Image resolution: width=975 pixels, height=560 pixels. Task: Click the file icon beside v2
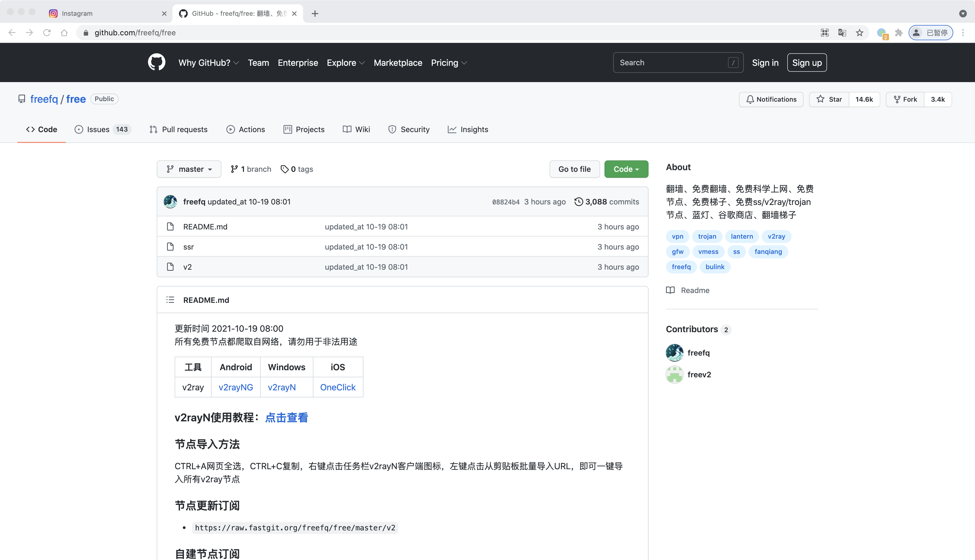coord(170,266)
